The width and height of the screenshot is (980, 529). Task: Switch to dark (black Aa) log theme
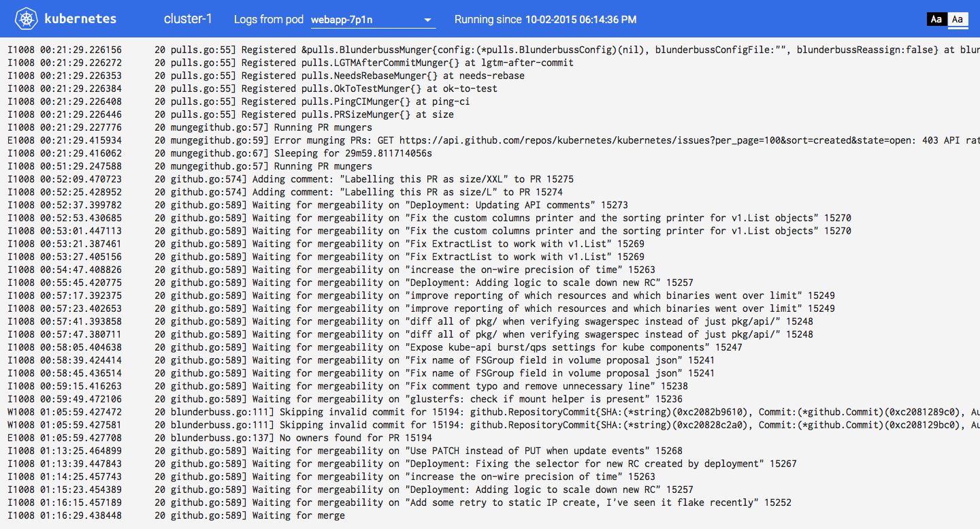[936, 19]
